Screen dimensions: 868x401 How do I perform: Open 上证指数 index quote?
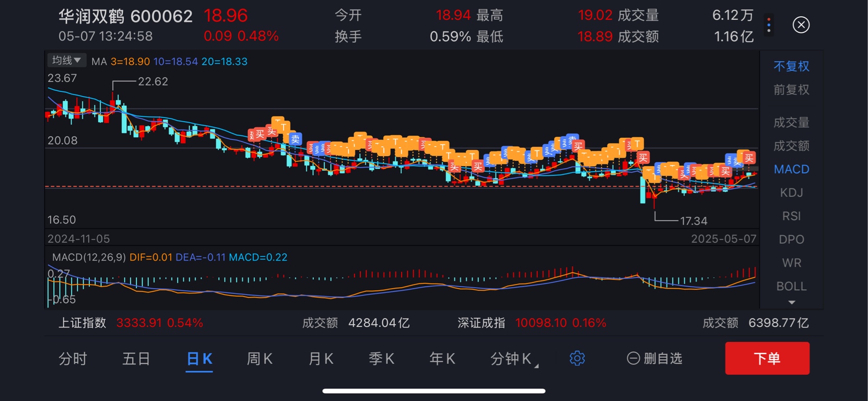point(82,323)
